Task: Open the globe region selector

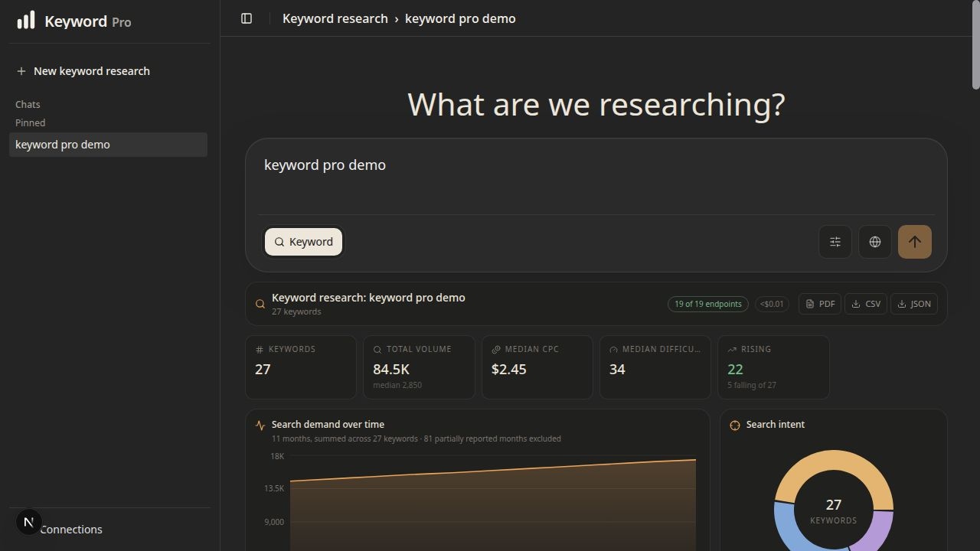Action: click(875, 242)
